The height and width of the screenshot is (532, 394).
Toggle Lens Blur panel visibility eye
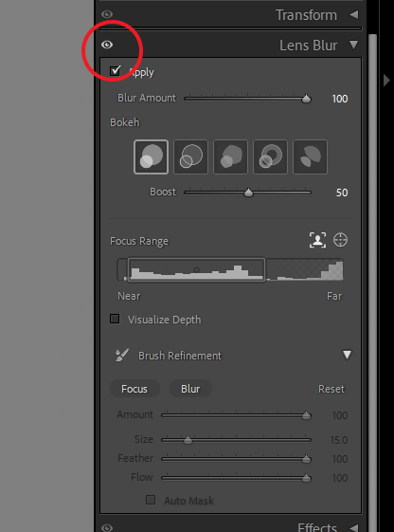click(x=107, y=45)
